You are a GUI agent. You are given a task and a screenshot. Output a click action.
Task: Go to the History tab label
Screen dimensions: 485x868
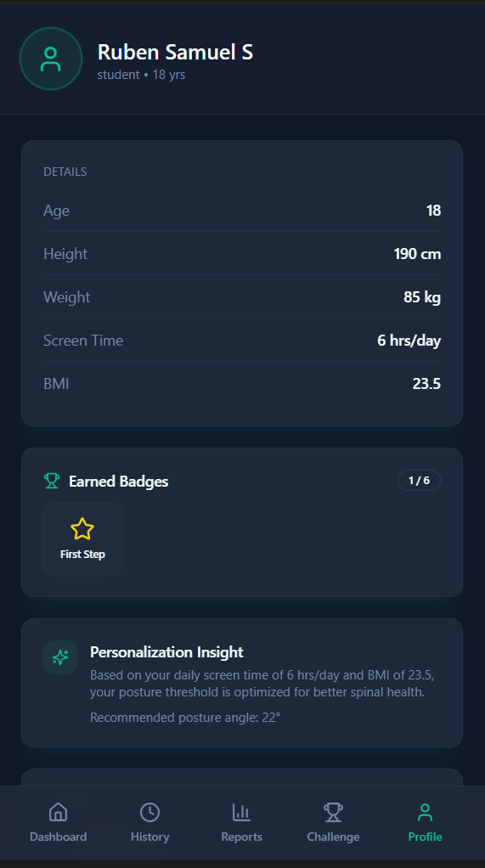[150, 837]
